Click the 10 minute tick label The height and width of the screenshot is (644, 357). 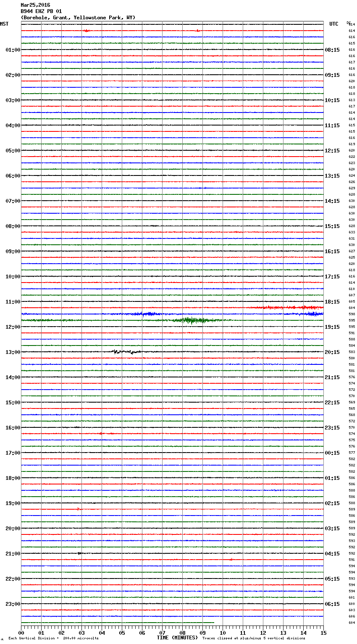(223, 633)
